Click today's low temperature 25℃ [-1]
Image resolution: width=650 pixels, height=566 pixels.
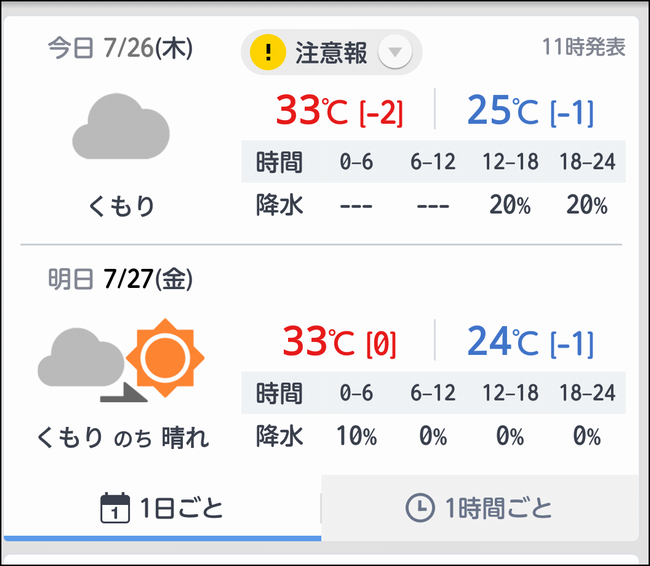click(531, 110)
